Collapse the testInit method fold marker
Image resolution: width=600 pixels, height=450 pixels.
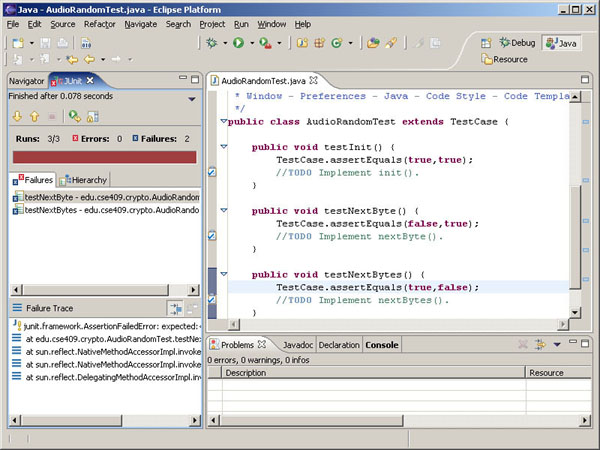click(224, 147)
